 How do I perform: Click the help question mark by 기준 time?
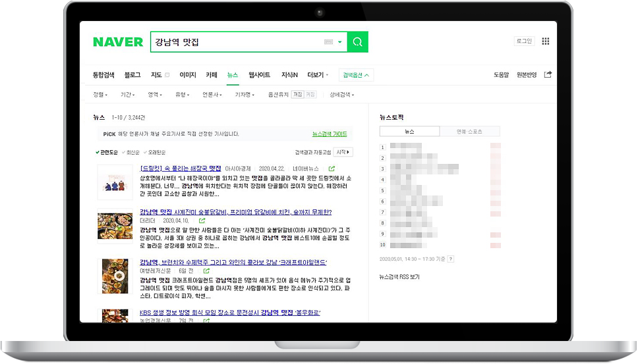click(x=451, y=259)
